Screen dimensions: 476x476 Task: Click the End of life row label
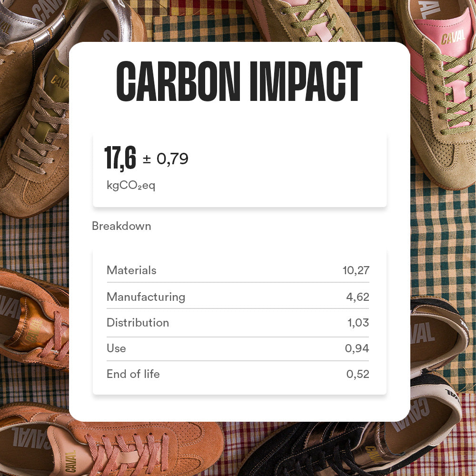pyautogui.click(x=133, y=374)
